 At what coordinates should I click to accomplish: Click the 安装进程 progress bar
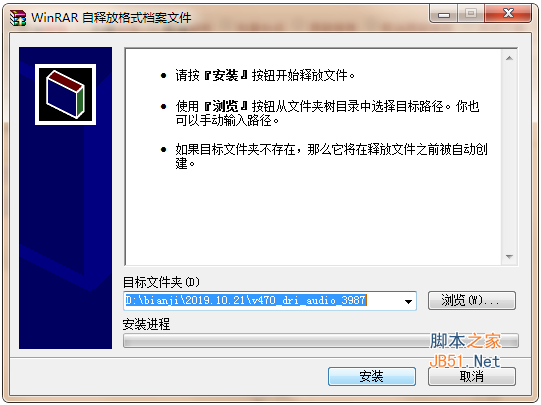pyautogui.click(x=321, y=341)
